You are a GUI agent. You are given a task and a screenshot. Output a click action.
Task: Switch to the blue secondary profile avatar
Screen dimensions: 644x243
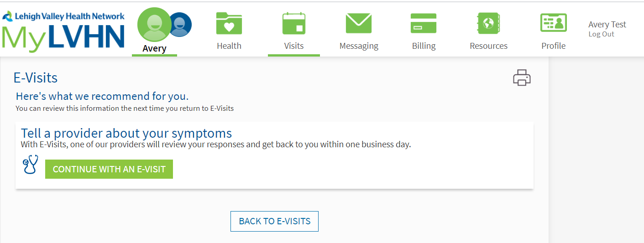(x=181, y=25)
